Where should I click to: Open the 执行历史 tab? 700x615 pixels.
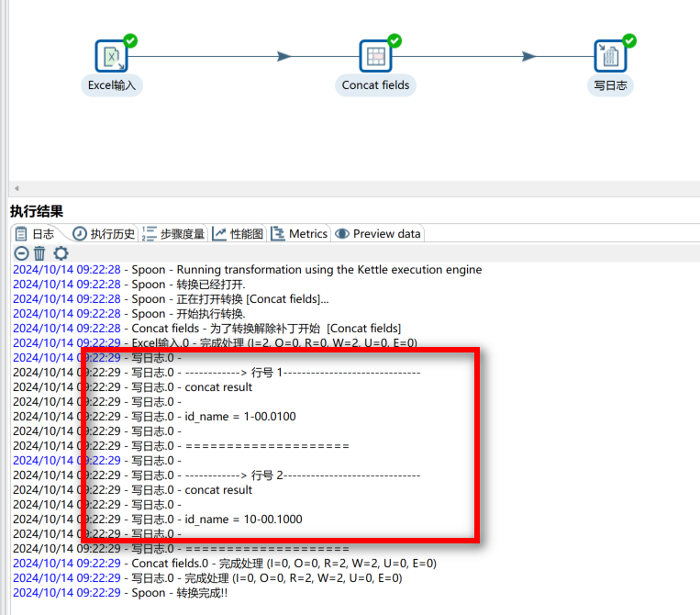pyautogui.click(x=104, y=234)
